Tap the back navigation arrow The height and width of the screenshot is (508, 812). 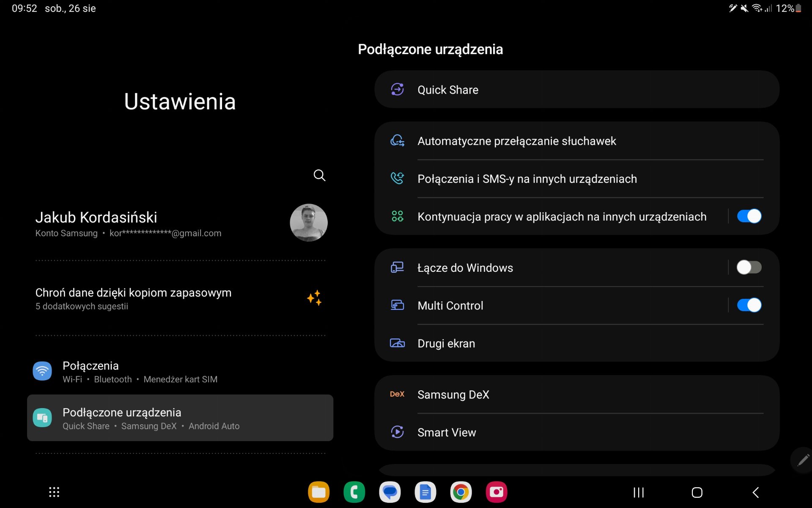(x=756, y=492)
